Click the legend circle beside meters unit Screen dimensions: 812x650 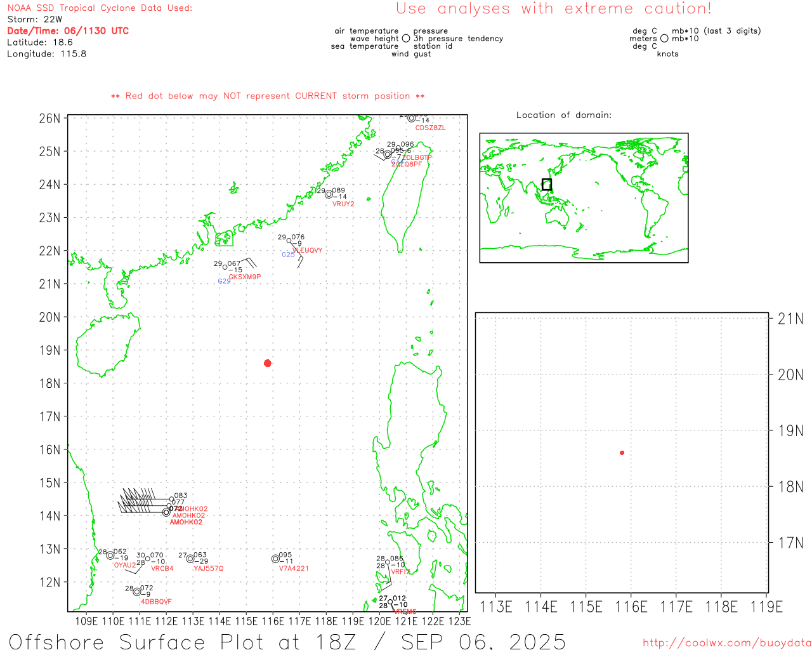point(664,39)
